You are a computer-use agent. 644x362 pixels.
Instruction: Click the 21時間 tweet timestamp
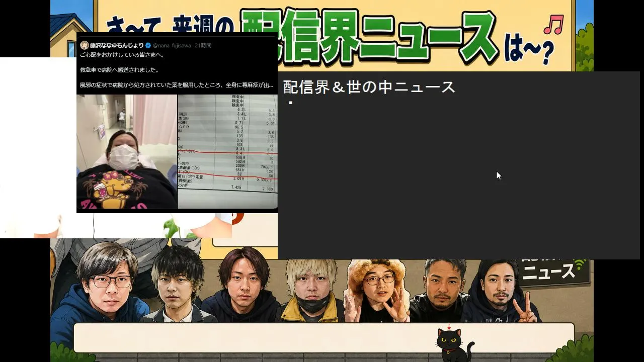pos(203,45)
